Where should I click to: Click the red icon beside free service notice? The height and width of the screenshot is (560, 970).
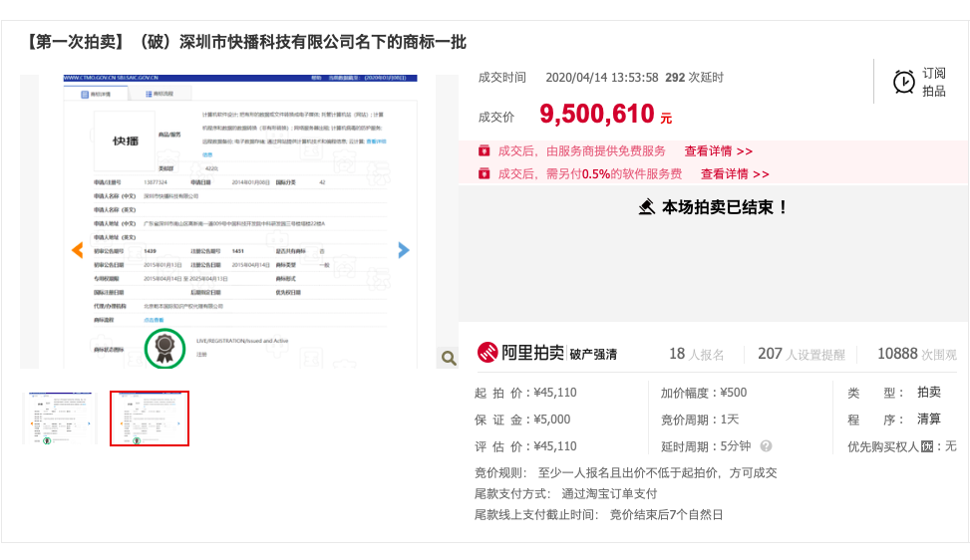click(484, 150)
